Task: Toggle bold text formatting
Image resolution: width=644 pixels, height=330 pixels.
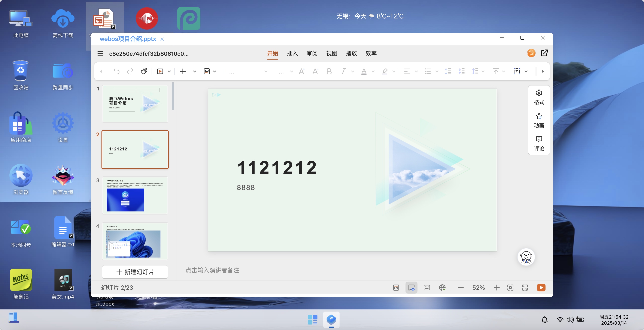Action: click(x=329, y=72)
